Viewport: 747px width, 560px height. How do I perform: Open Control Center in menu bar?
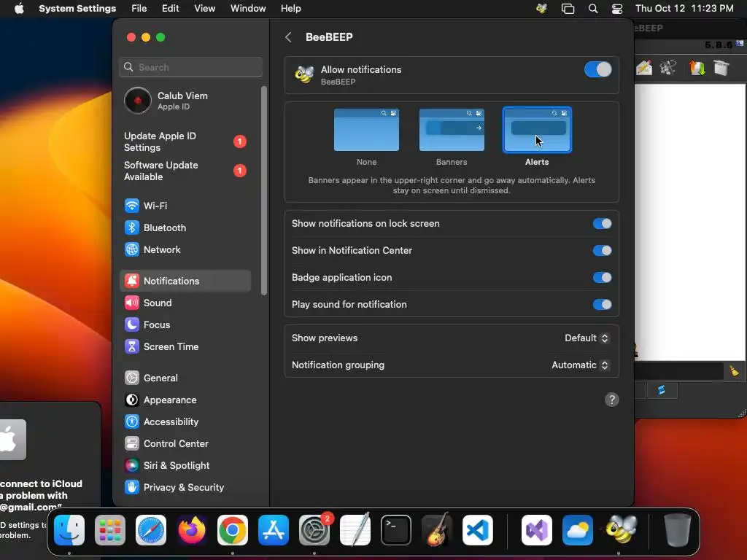(x=617, y=9)
